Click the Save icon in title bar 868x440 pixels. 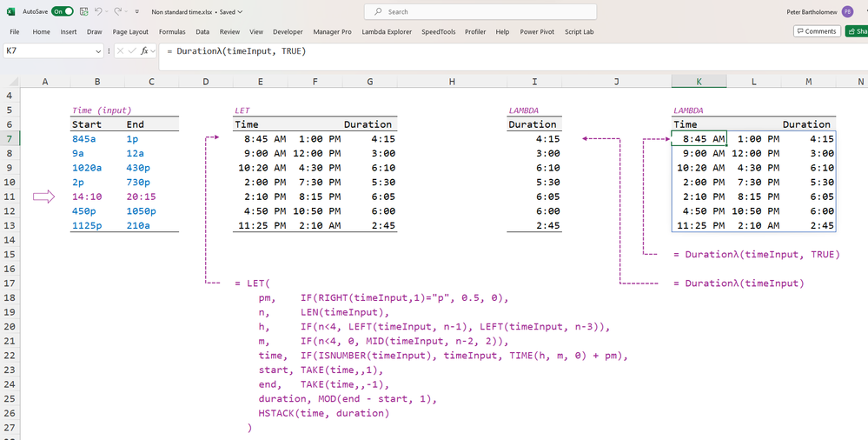(x=83, y=11)
